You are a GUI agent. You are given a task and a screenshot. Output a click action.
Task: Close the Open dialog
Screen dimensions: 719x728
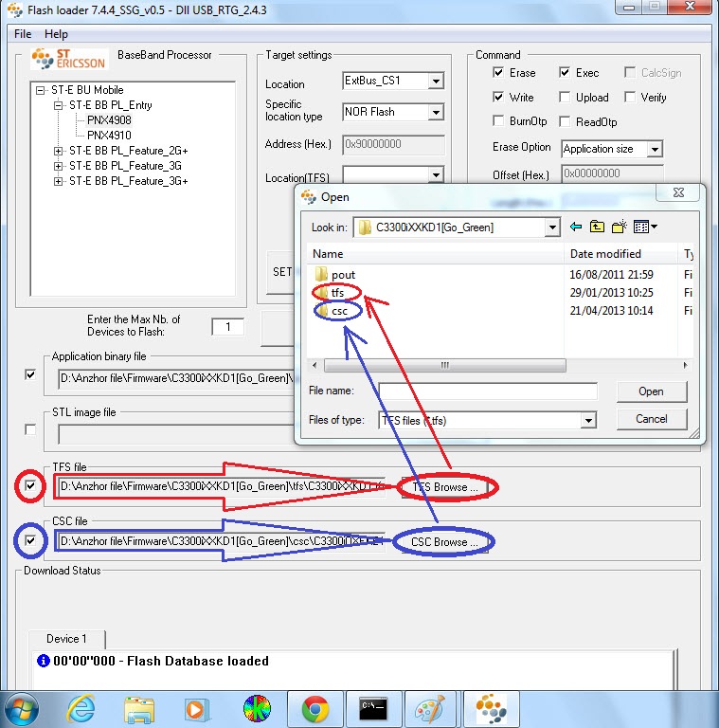point(678,192)
